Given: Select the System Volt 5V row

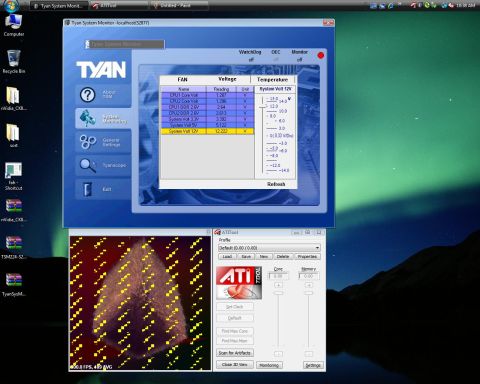Looking at the screenshot, I should (x=207, y=125).
